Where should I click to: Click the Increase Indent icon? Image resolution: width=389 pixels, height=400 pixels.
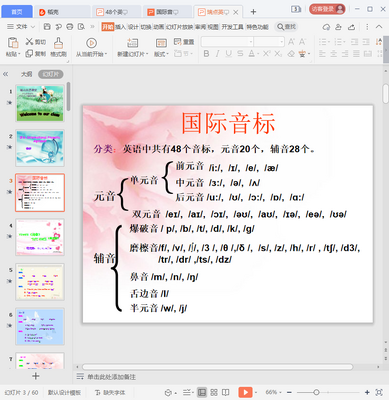[x=366, y=42]
